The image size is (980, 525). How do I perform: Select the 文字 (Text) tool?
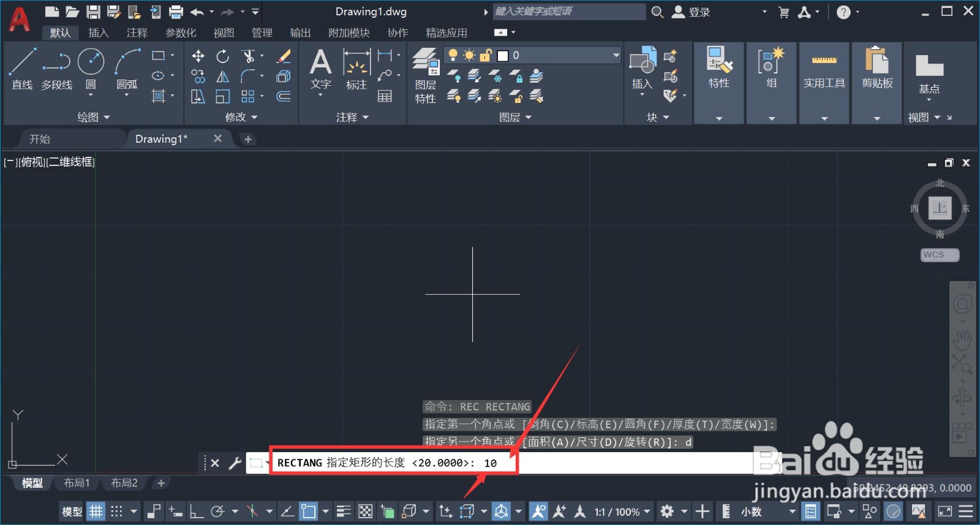(x=320, y=69)
